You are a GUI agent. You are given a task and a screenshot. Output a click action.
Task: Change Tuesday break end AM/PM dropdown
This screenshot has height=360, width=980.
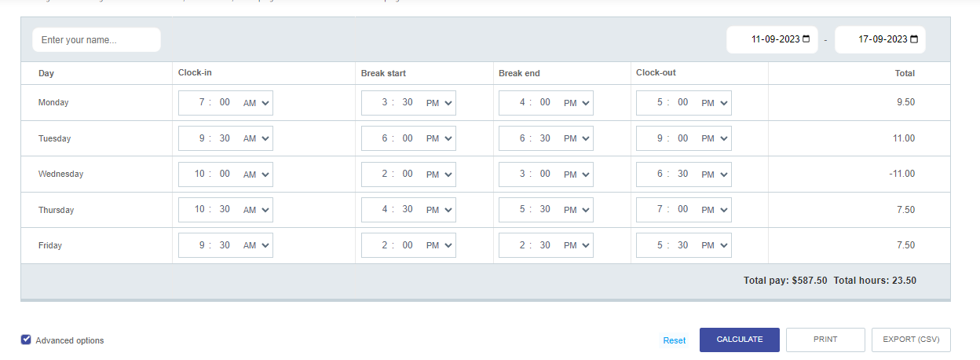click(x=576, y=138)
